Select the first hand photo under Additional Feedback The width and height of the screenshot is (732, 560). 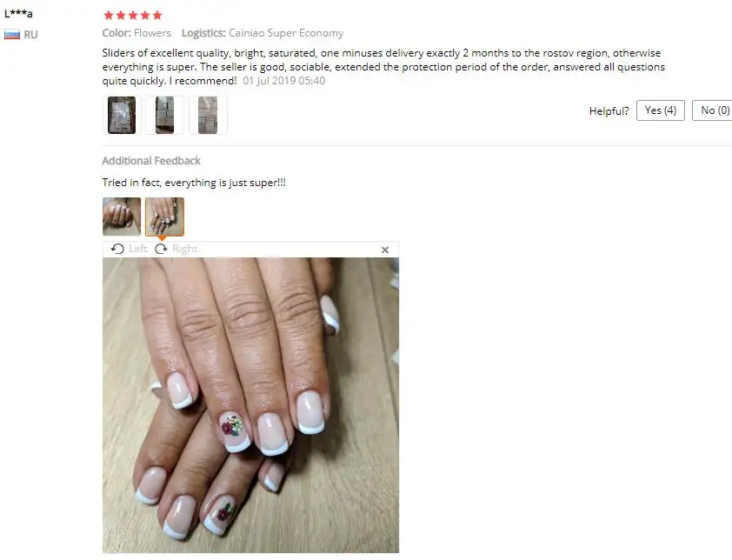coord(122,217)
